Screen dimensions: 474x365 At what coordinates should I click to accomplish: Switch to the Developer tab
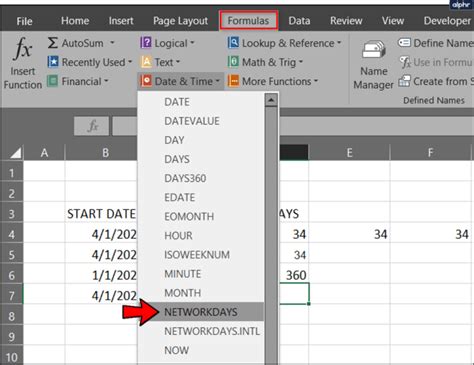point(447,21)
